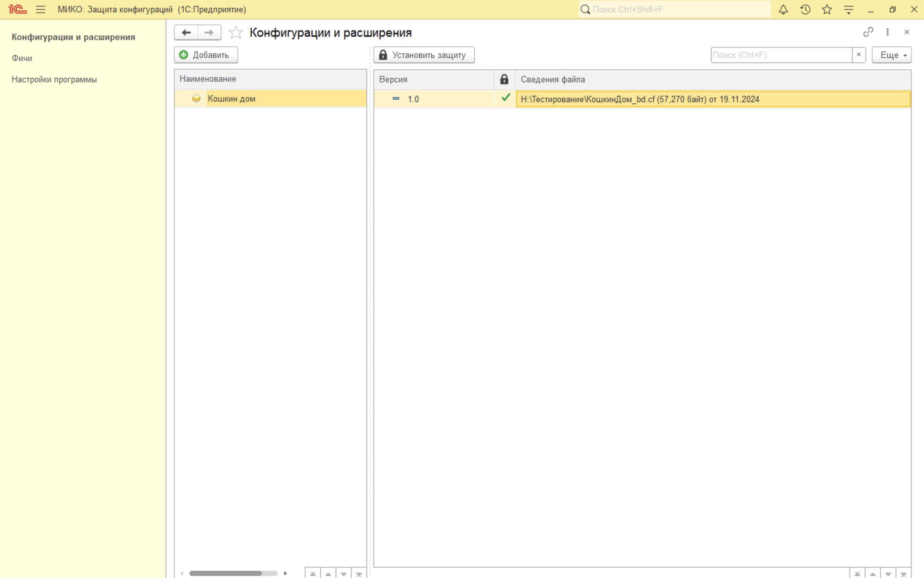Close the Конфигурации и расширения page

coord(907,32)
